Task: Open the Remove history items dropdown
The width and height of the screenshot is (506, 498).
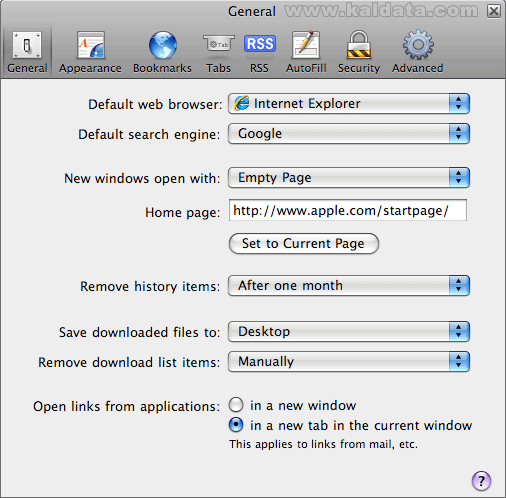Action: pyautogui.click(x=349, y=286)
